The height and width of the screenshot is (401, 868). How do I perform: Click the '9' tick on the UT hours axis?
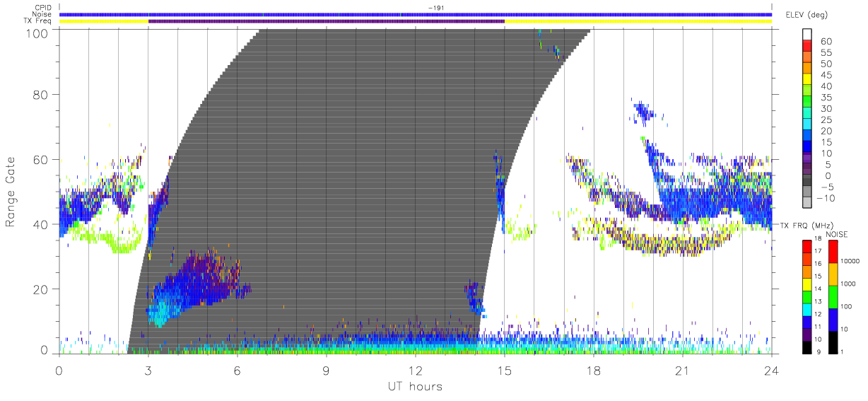point(327,369)
